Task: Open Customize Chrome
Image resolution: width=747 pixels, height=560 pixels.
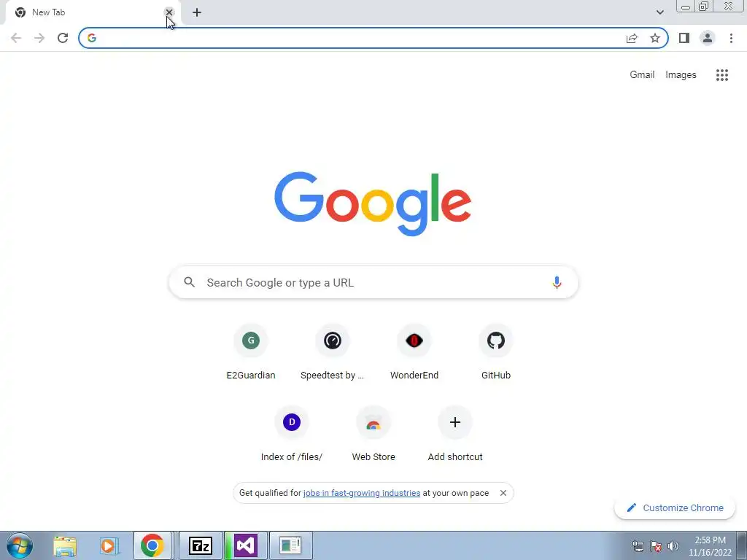Action: (x=675, y=507)
